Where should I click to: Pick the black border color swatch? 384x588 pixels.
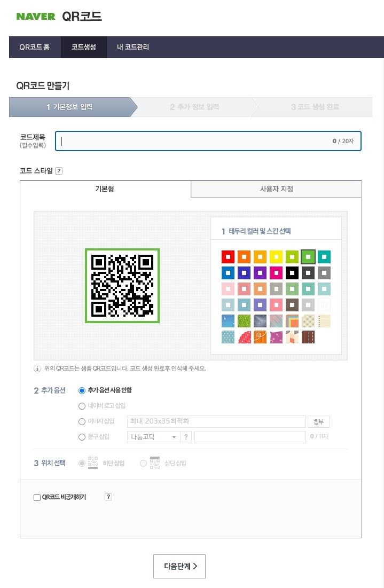(292, 273)
